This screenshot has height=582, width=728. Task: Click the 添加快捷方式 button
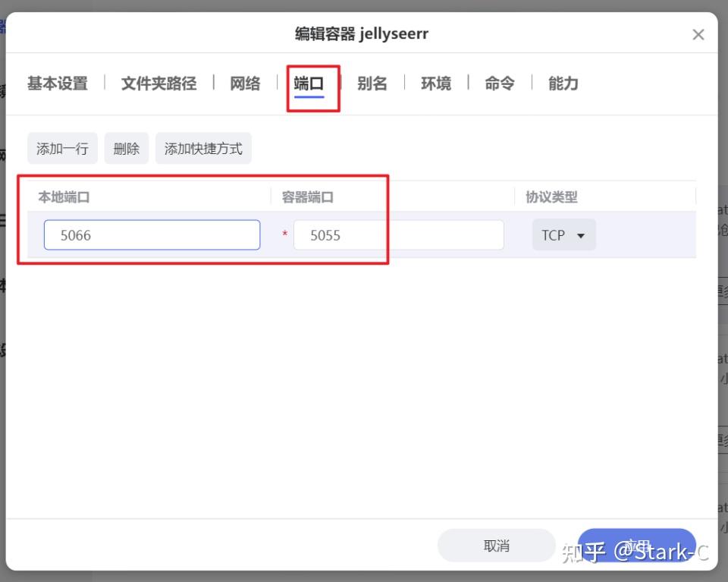tap(203, 148)
